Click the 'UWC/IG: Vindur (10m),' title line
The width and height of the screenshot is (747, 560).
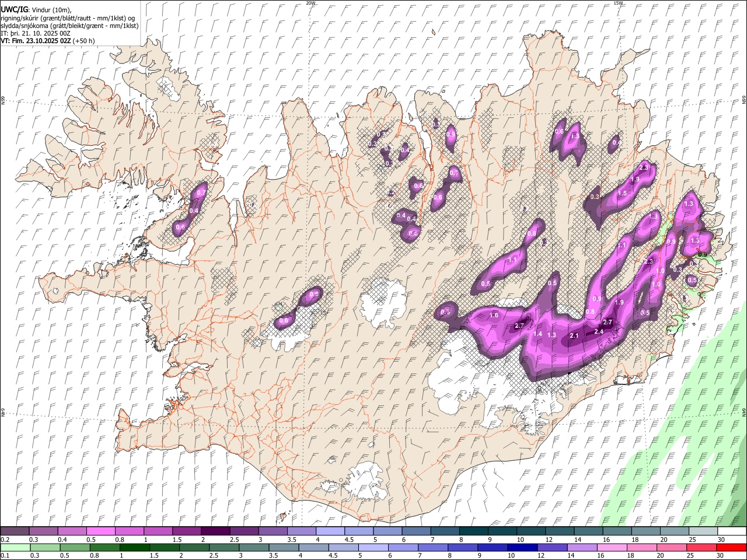pyautogui.click(x=36, y=10)
